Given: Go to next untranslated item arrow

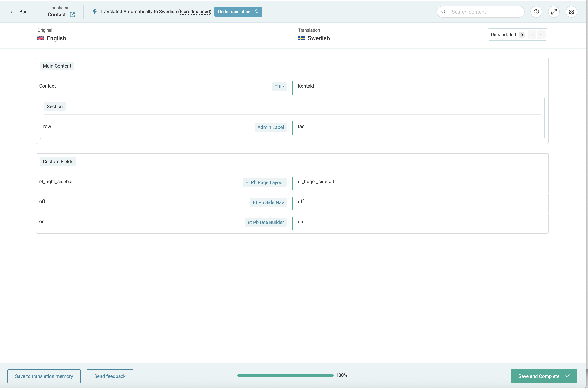Looking at the screenshot, I should [x=541, y=34].
